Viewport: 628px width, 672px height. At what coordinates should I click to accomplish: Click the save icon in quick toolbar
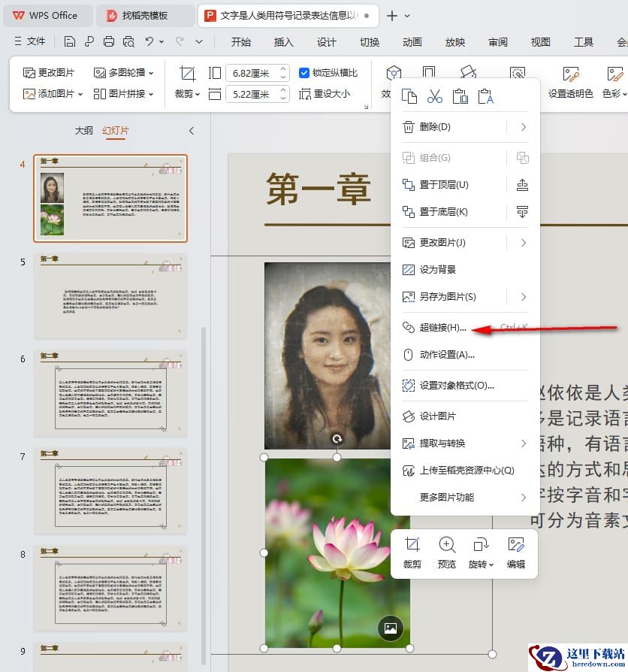point(69,41)
